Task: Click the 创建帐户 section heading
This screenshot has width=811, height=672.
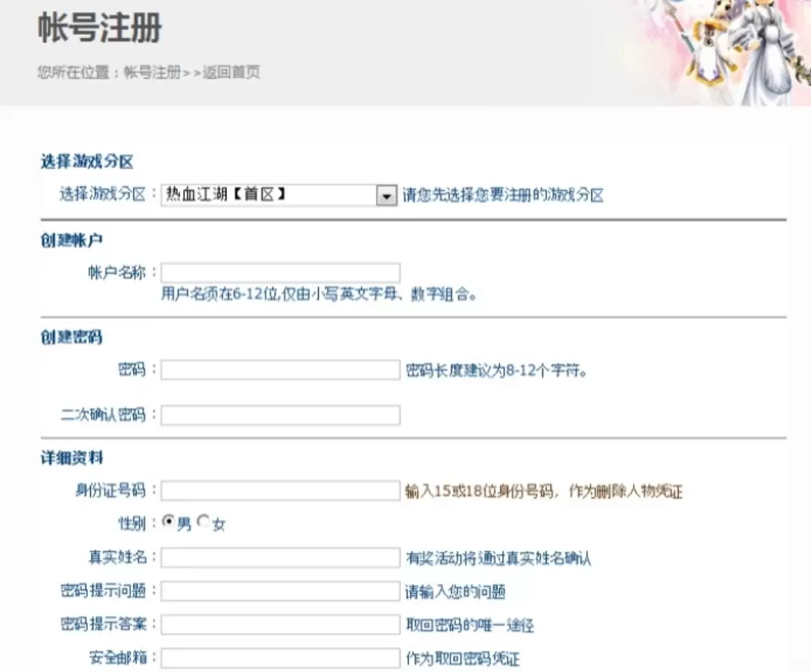Action: (x=71, y=240)
